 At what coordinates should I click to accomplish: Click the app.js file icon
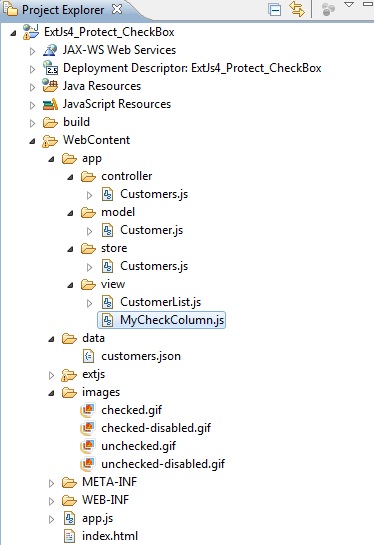70,518
